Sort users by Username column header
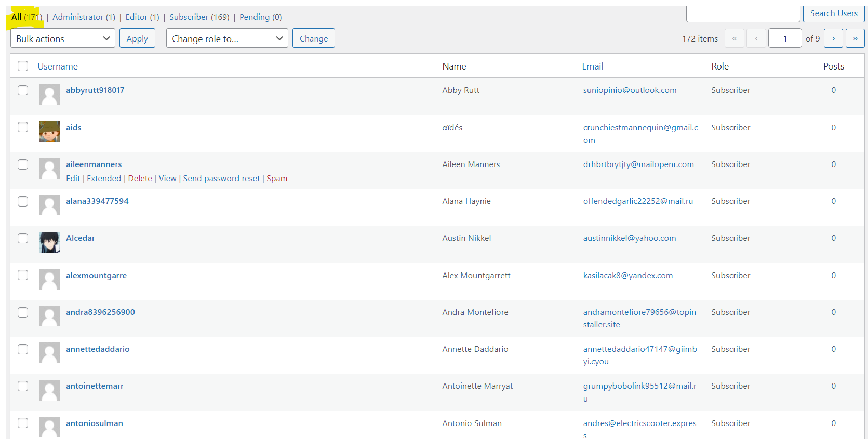Viewport: 868px width, 439px height. tap(58, 66)
